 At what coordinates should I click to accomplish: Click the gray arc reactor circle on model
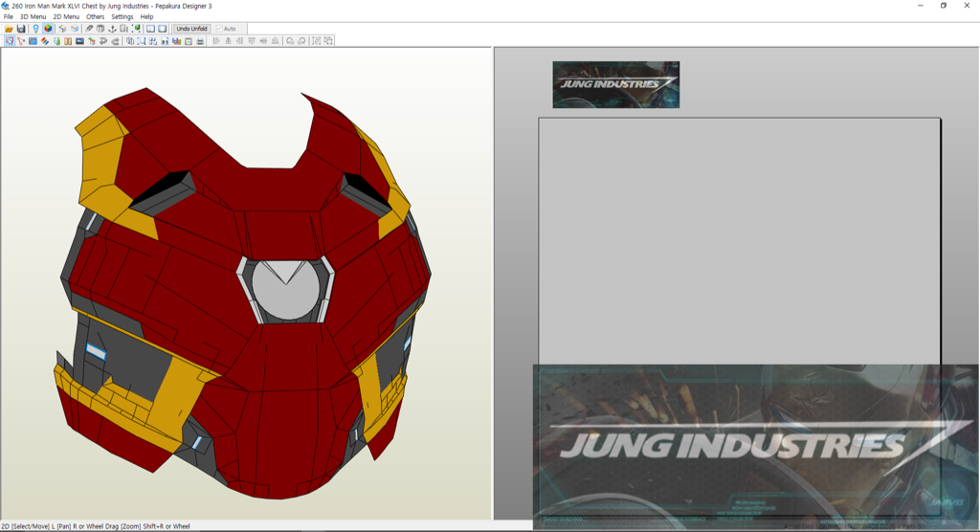285,290
